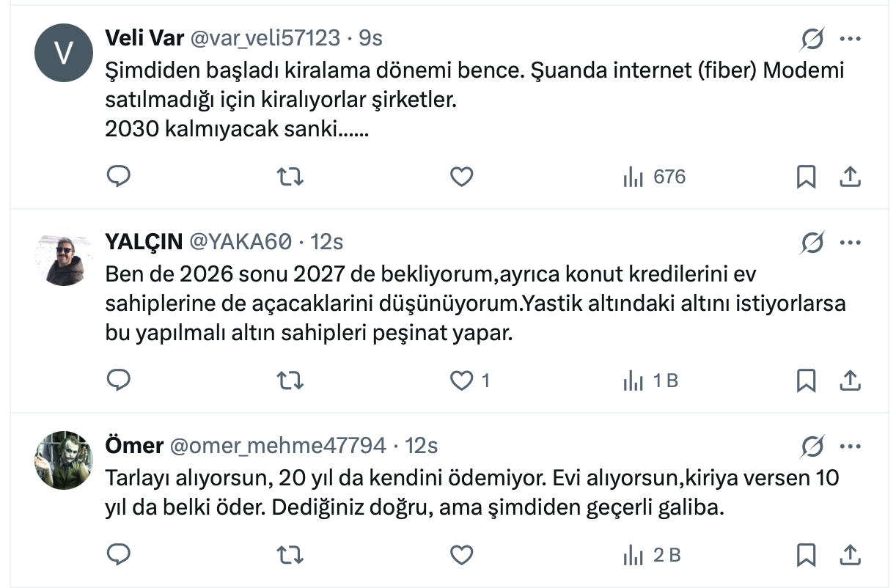This screenshot has height=588, width=896.
Task: Bookmark Ömer's tweet
Action: click(x=806, y=556)
